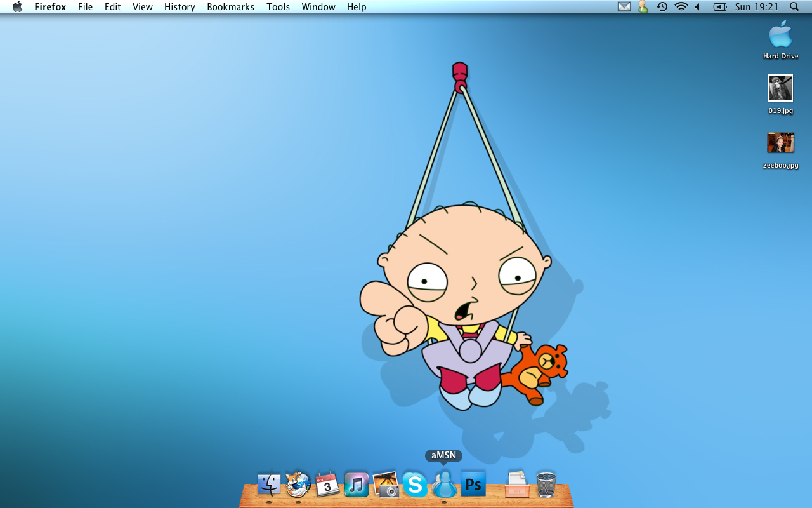Open the Tools menu

278,7
